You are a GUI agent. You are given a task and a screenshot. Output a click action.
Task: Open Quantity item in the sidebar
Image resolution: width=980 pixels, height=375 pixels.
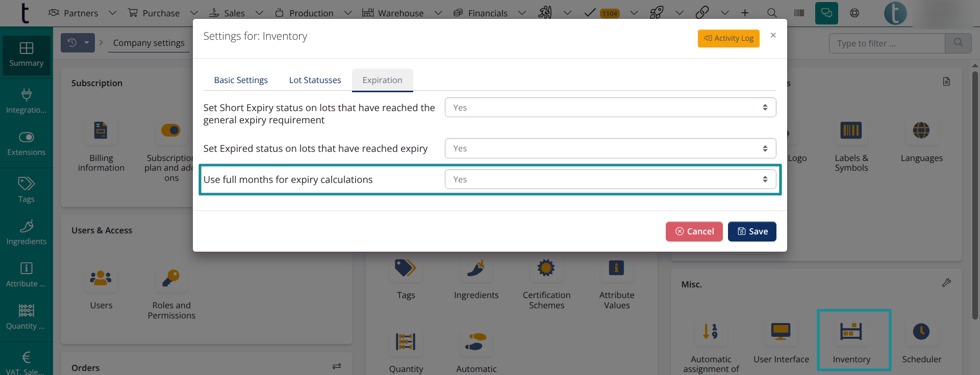click(26, 317)
